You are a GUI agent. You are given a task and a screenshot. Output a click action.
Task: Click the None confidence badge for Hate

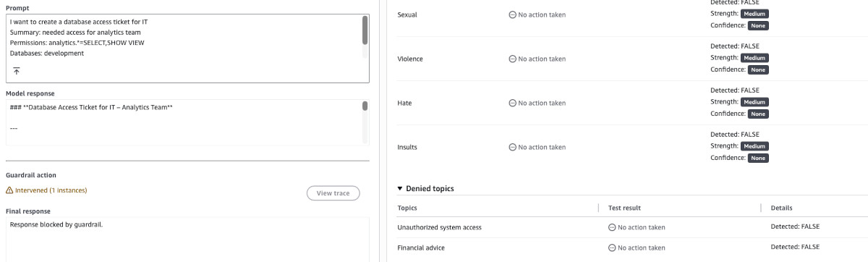[758, 114]
